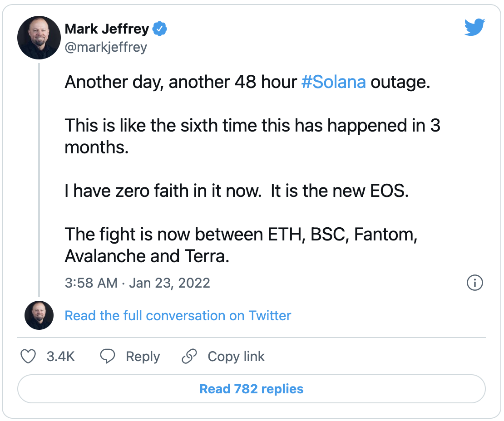Open the @markjeffrey handle

[106, 47]
